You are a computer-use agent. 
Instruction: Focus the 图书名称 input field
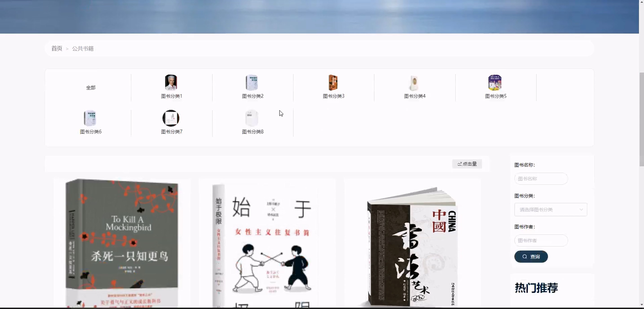point(541,179)
